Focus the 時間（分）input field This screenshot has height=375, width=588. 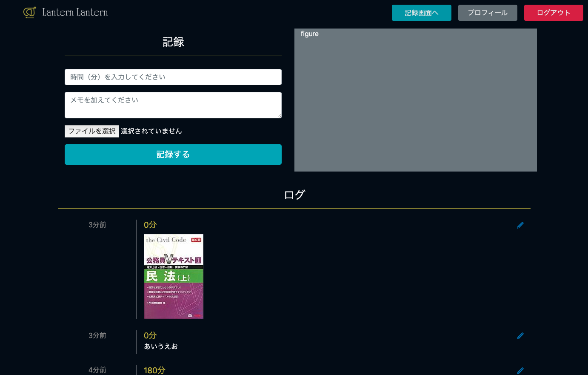click(x=173, y=77)
